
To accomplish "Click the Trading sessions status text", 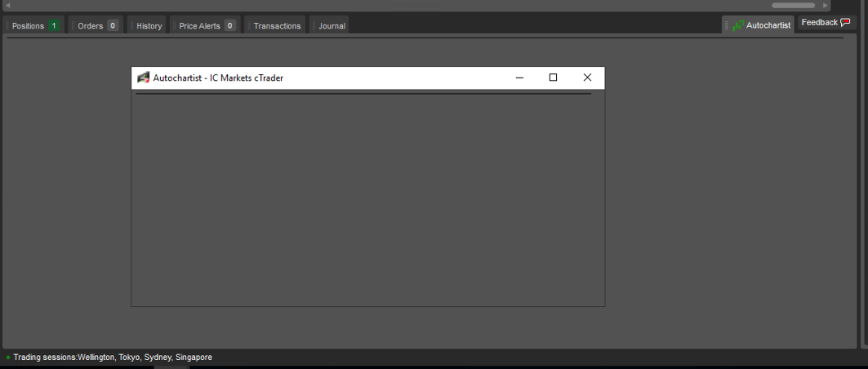I will [113, 358].
